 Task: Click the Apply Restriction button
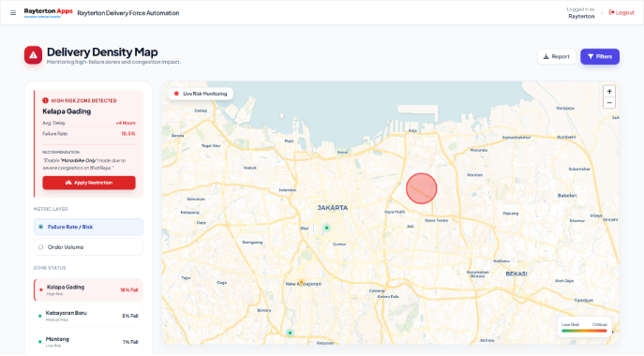[x=89, y=183]
